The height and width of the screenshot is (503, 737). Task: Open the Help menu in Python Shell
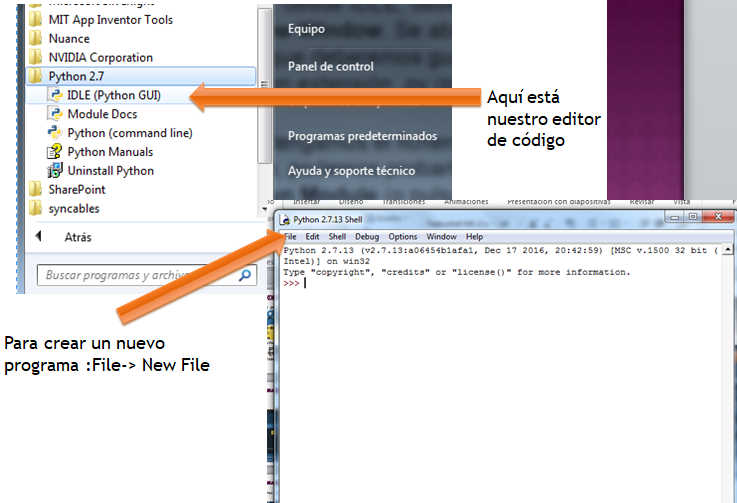click(474, 236)
